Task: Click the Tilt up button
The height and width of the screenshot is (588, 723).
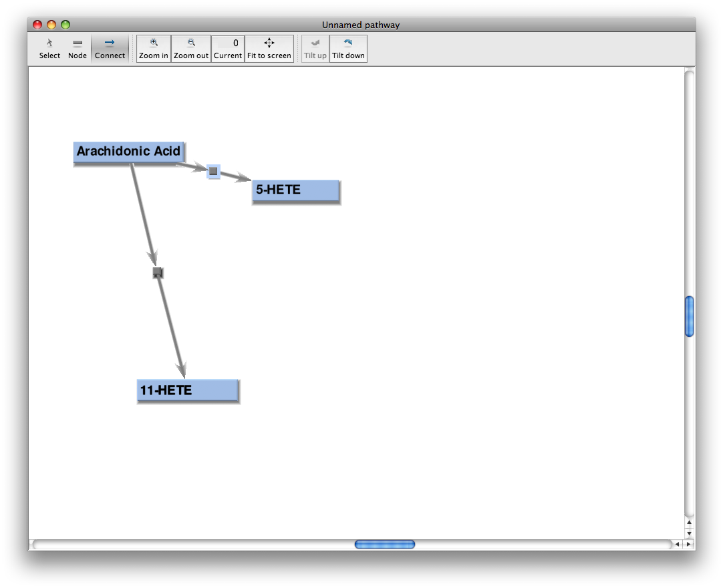Action: (315, 49)
